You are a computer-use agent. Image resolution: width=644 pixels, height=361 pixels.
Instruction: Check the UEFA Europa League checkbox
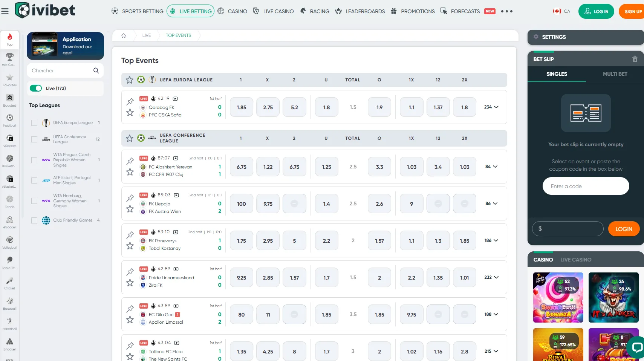point(34,122)
